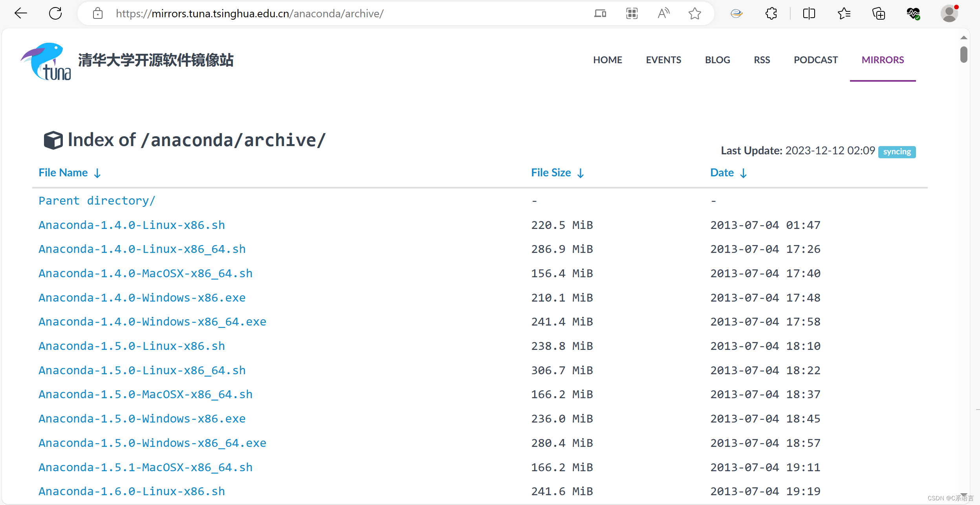Download Anaconda-1.4.0-Windows-x86.exe
Image resolution: width=980 pixels, height=505 pixels.
pyautogui.click(x=142, y=298)
